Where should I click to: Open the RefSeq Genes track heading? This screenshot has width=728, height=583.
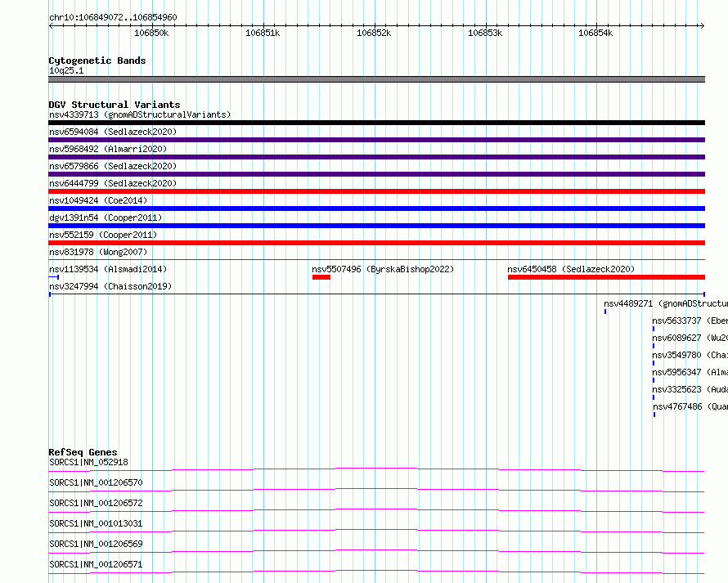pos(83,452)
